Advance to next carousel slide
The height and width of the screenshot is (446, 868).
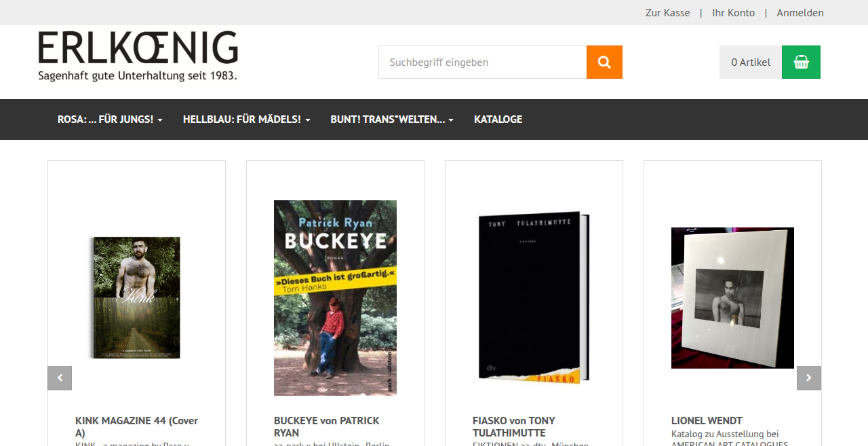[809, 378]
